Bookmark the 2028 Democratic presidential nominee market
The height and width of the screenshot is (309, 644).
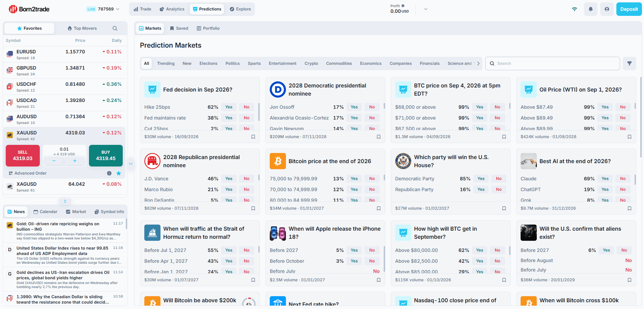(x=379, y=137)
